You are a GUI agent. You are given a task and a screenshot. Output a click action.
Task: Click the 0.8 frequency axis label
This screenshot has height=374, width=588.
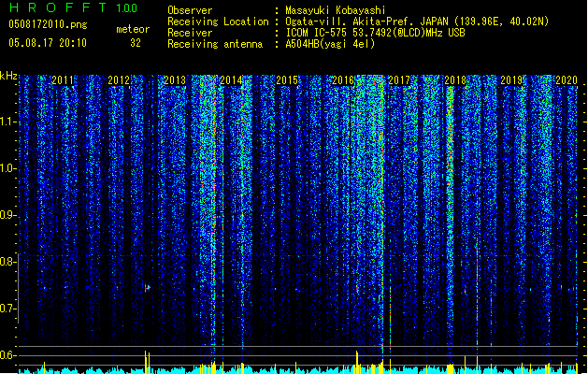point(8,262)
